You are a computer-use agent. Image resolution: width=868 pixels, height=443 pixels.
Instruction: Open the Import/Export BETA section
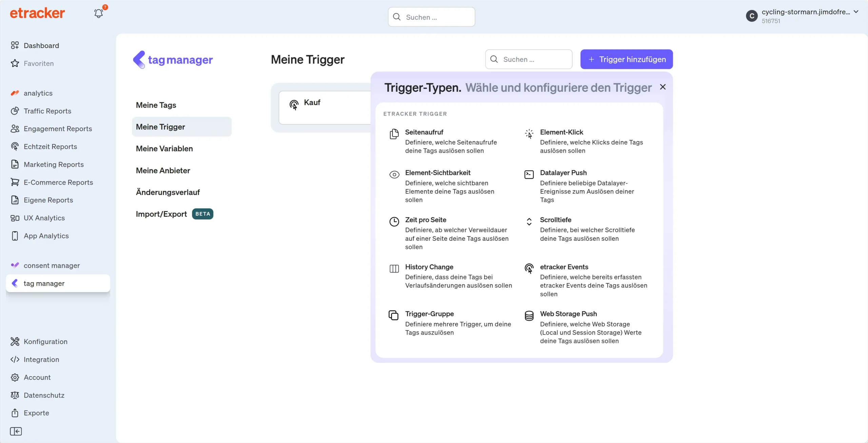click(162, 214)
